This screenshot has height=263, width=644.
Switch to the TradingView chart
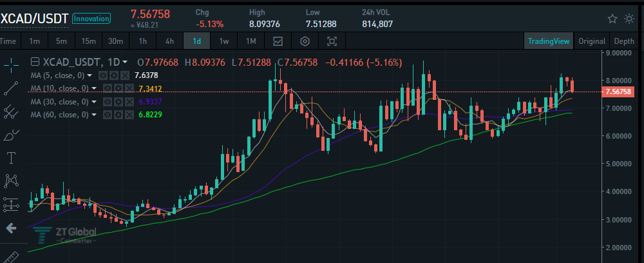coord(549,41)
